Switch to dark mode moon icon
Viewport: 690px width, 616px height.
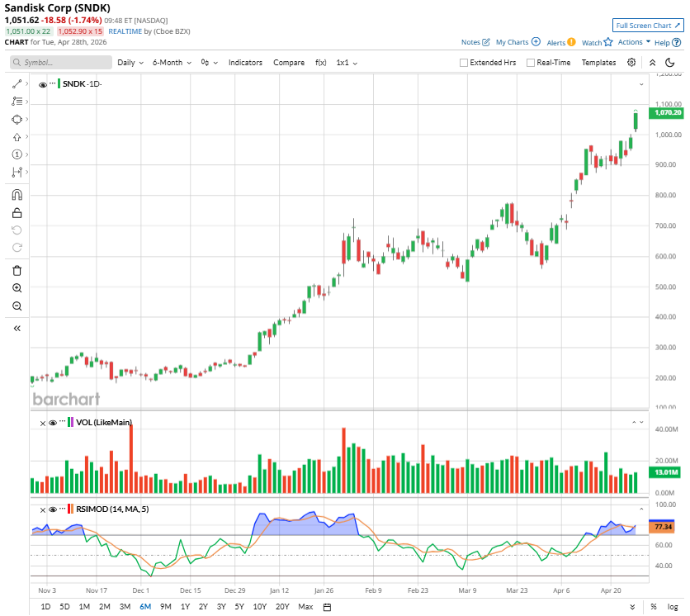[x=669, y=63]
